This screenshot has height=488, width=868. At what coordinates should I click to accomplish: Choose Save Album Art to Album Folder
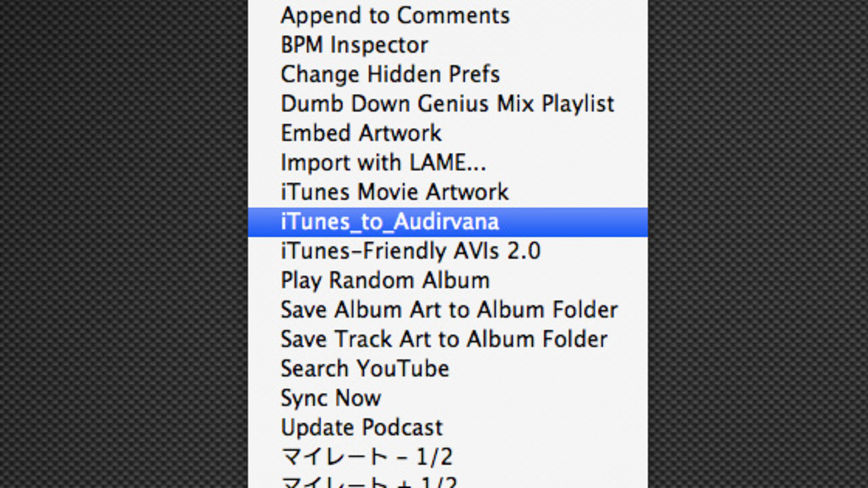449,310
